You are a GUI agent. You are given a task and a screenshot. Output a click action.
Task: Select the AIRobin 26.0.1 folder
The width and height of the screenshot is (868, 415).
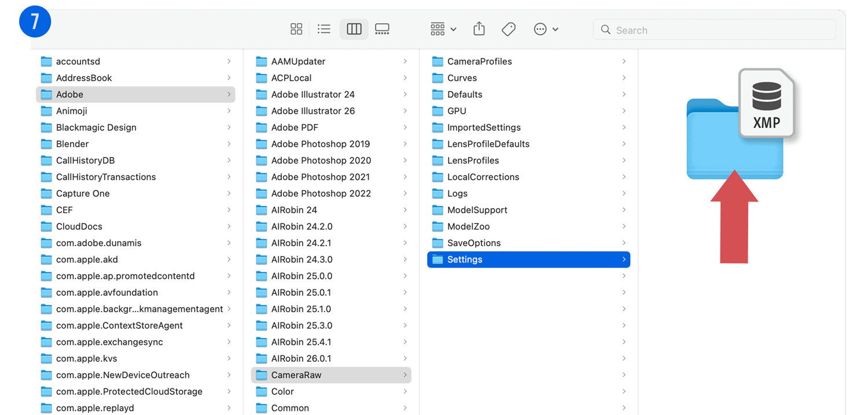pyautogui.click(x=331, y=358)
